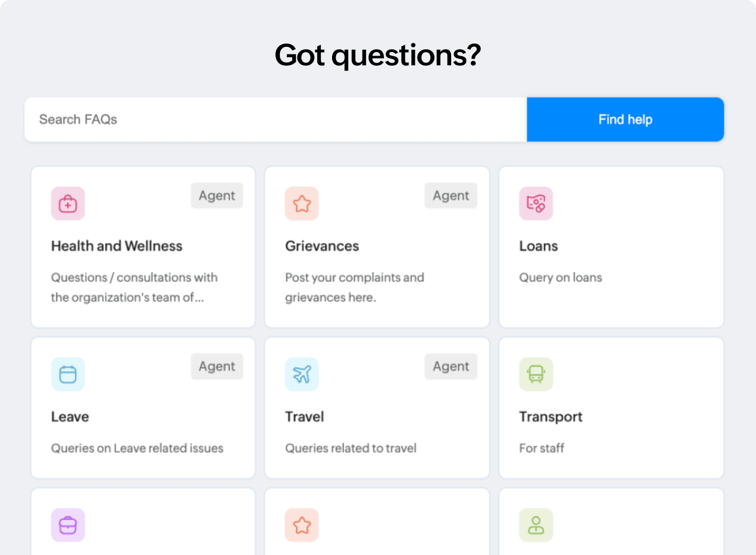Click the Health and Wellness medical kit icon

point(68,204)
